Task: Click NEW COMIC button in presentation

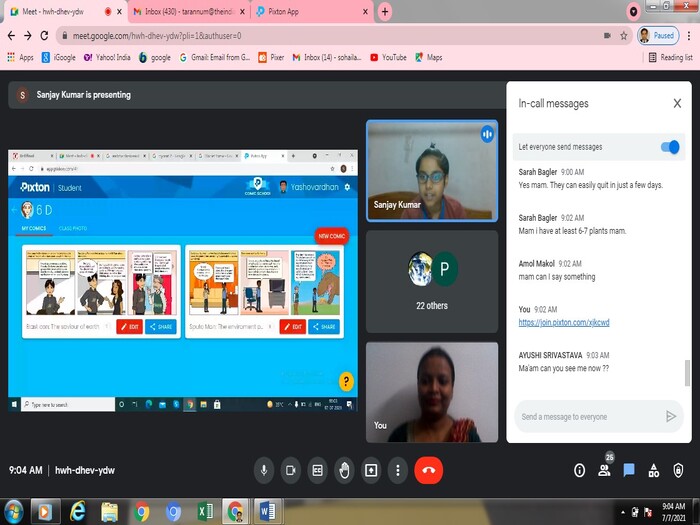Action: coord(331,236)
